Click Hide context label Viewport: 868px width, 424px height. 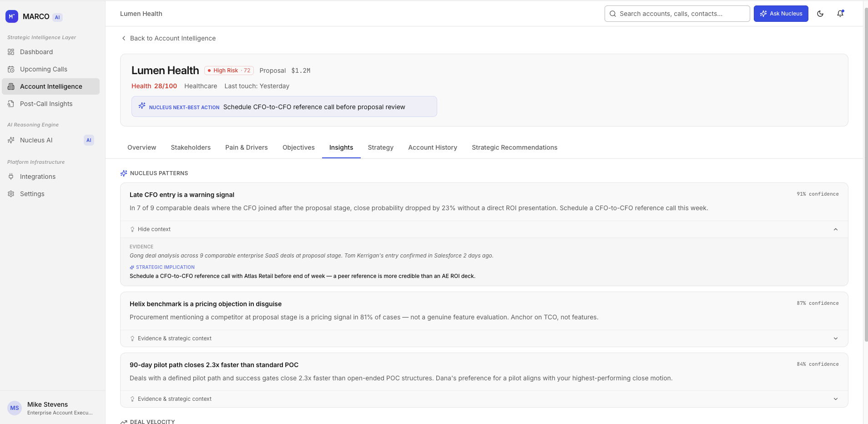(154, 229)
